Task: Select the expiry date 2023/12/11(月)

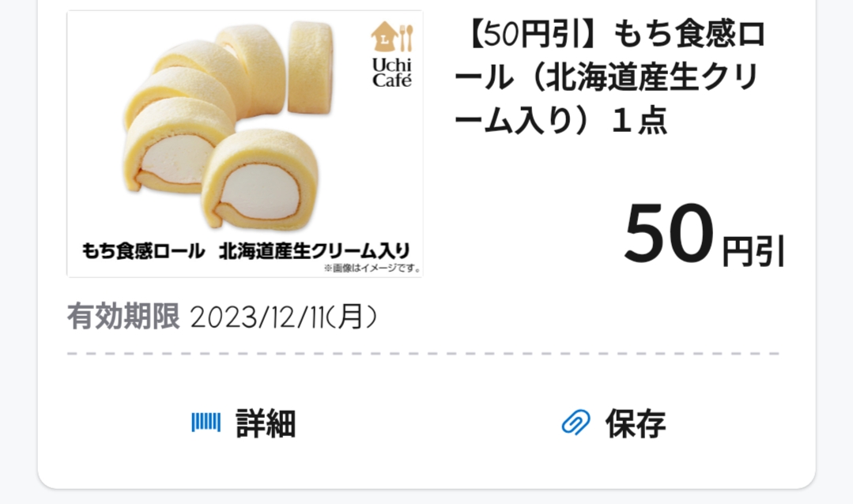Action: tap(284, 317)
